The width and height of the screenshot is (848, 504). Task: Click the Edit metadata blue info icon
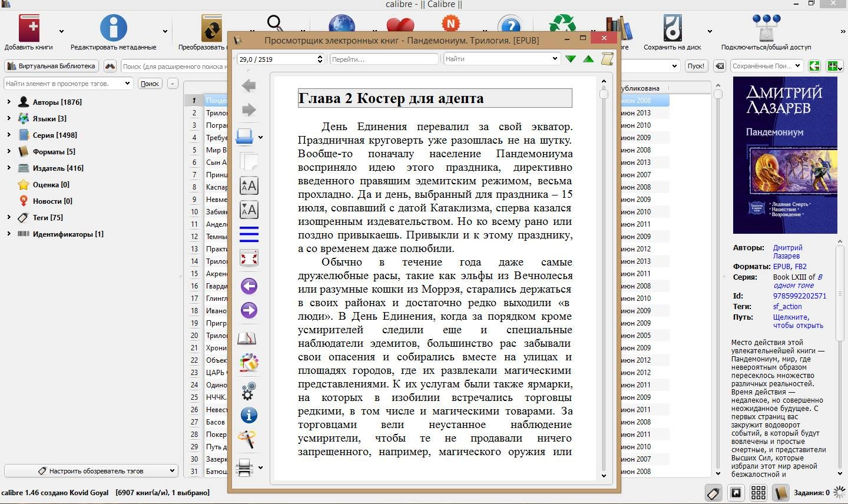click(113, 27)
